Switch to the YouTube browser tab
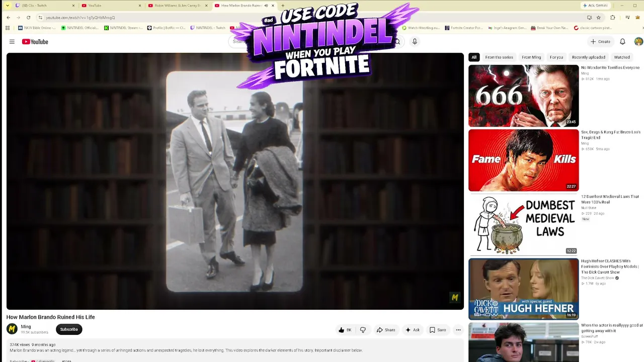The height and width of the screenshot is (362, 644). click(x=111, y=6)
